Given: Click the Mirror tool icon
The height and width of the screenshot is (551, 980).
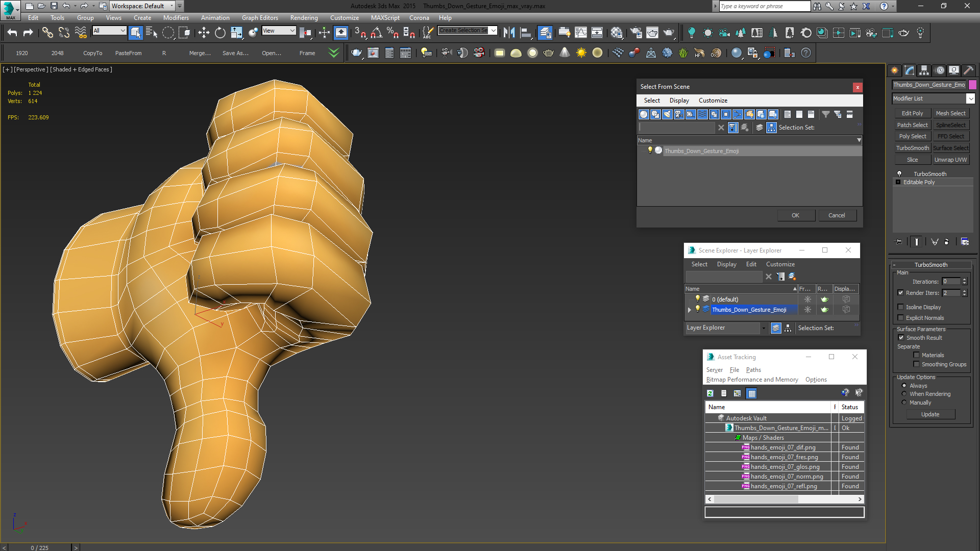Looking at the screenshot, I should [509, 33].
